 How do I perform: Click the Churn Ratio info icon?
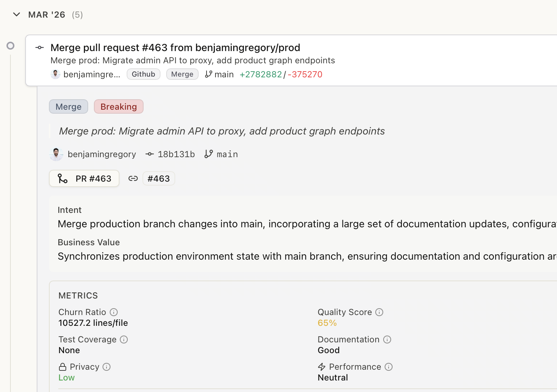114,312
